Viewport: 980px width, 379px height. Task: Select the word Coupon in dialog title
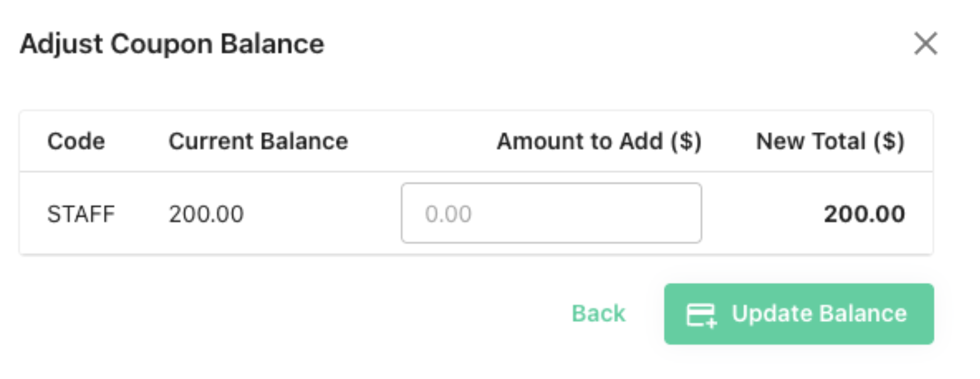(x=161, y=45)
